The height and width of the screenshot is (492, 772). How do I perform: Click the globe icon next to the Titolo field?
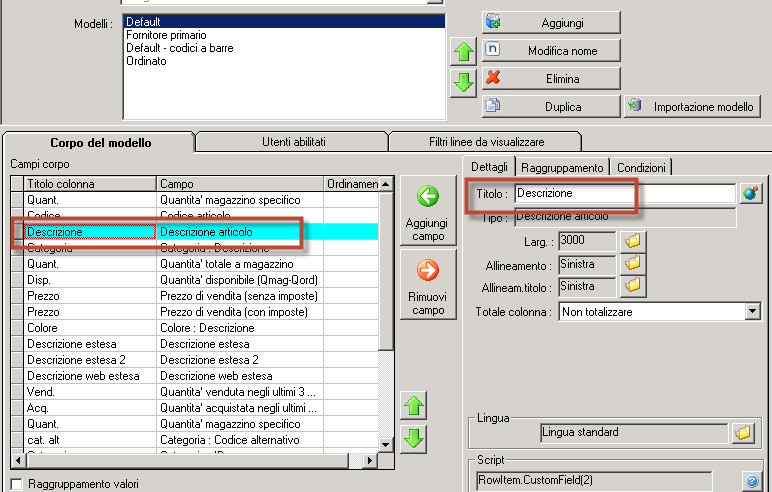point(751,193)
